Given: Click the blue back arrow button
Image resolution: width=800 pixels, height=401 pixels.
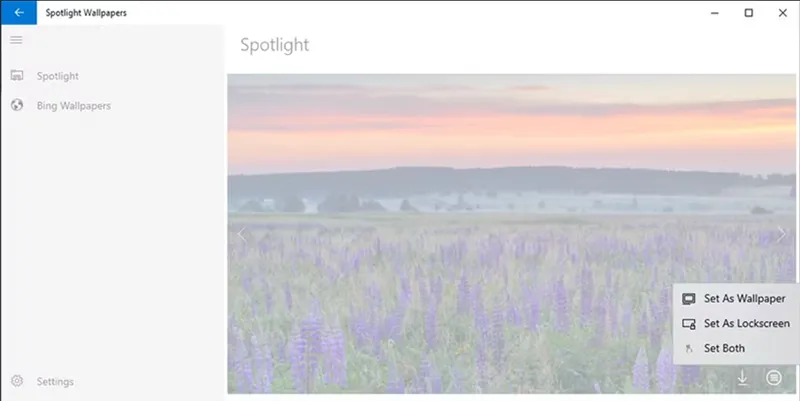Looking at the screenshot, I should coord(19,12).
